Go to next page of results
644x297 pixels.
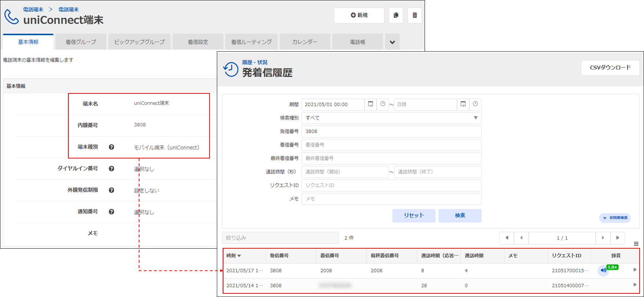click(x=603, y=238)
